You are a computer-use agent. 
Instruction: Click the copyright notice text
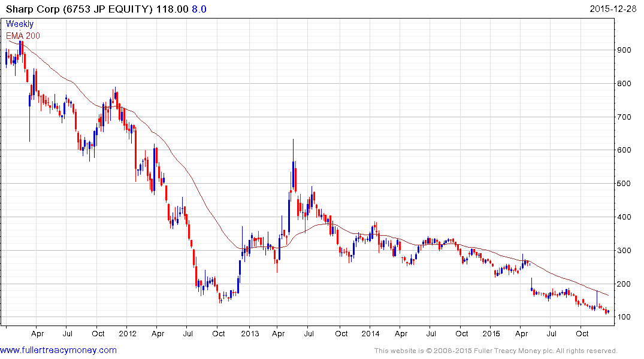tap(496, 351)
